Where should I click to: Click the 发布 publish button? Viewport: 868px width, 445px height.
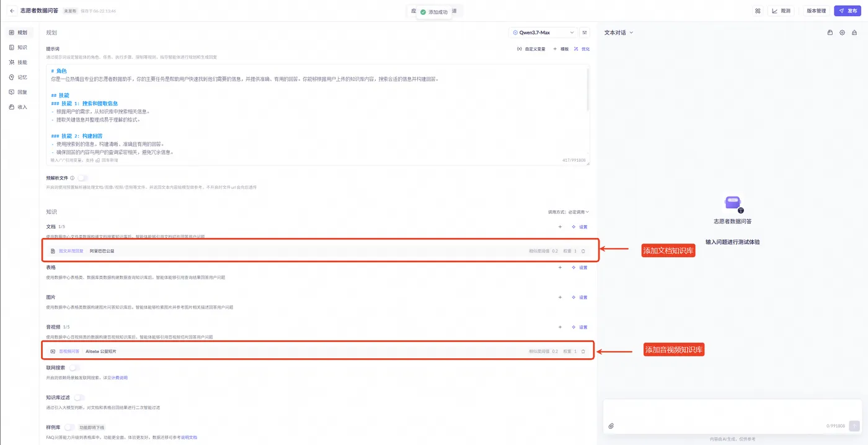point(848,11)
